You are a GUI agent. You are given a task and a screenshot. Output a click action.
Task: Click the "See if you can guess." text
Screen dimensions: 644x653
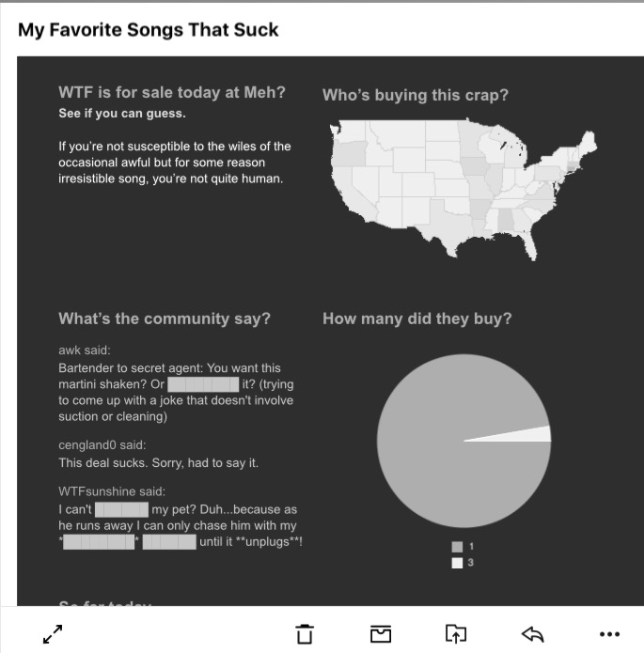pos(122,114)
